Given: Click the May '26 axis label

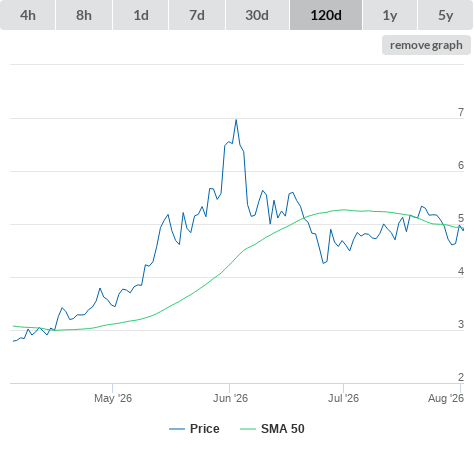Looking at the screenshot, I should pos(113,398).
